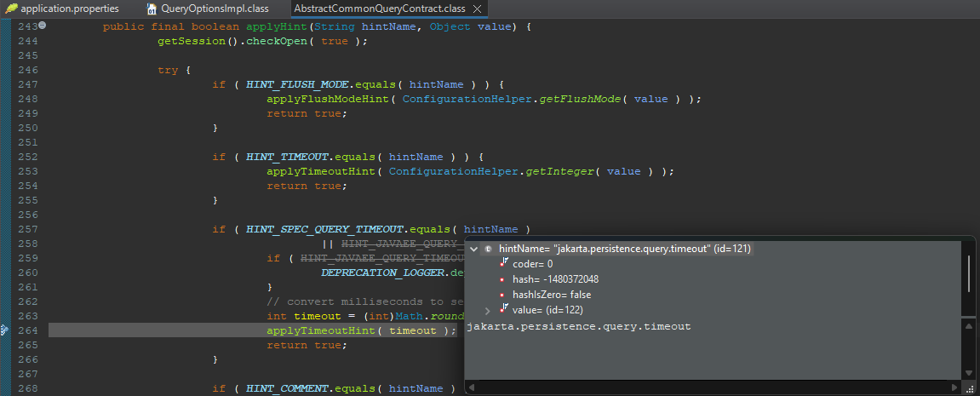Viewport: 980px width, 396px height.
Task: Click the field icon beside hash= -1480372048
Action: [502, 279]
